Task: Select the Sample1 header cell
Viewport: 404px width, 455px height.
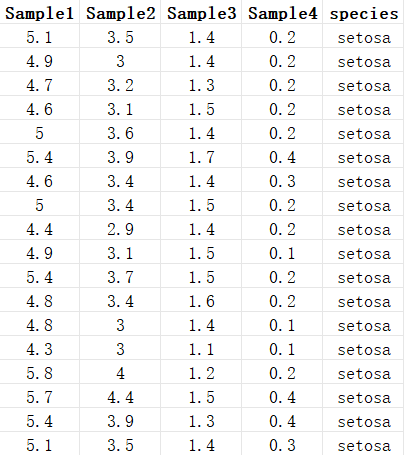Action: tap(39, 13)
